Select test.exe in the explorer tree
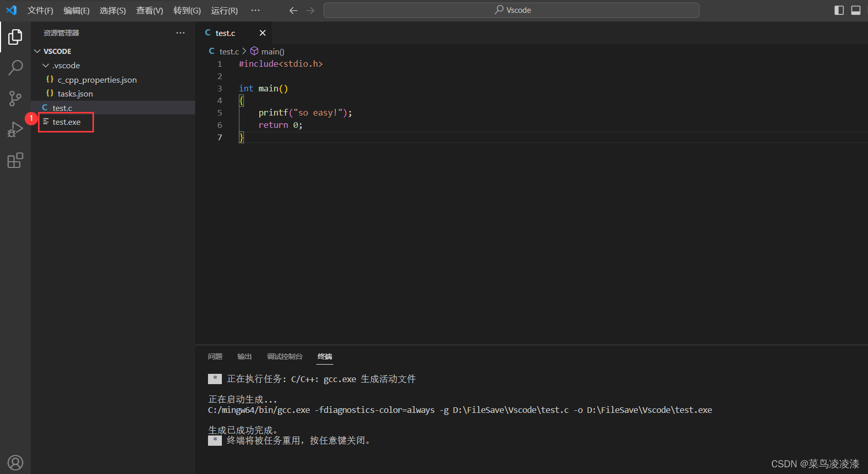The width and height of the screenshot is (868, 474). (113, 122)
